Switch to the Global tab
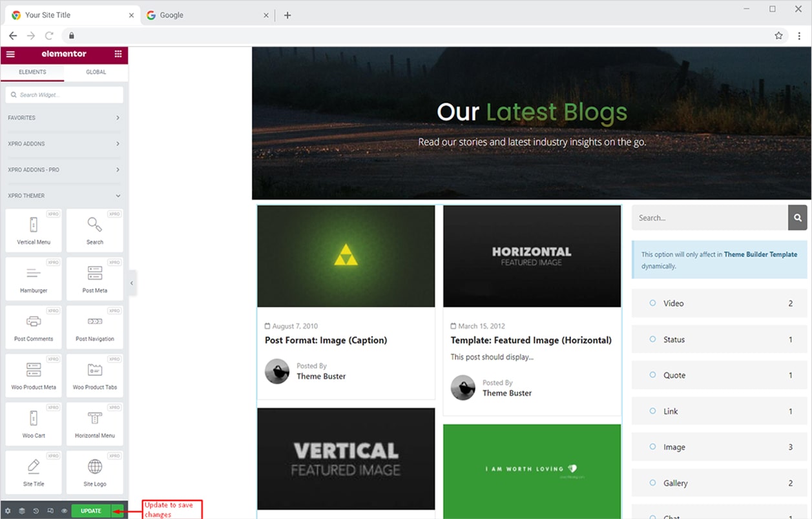Screen dimensions: 812x519 [x=96, y=72]
